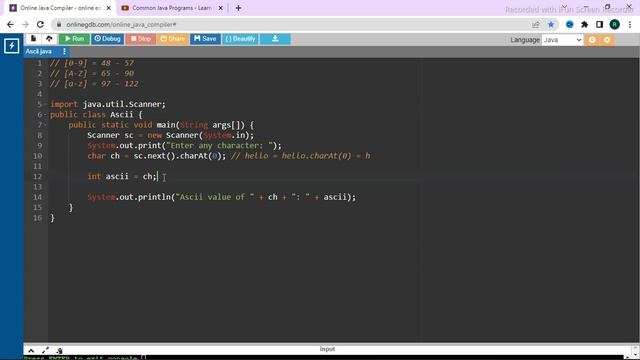
Task: Save the current code
Action: 205,39
